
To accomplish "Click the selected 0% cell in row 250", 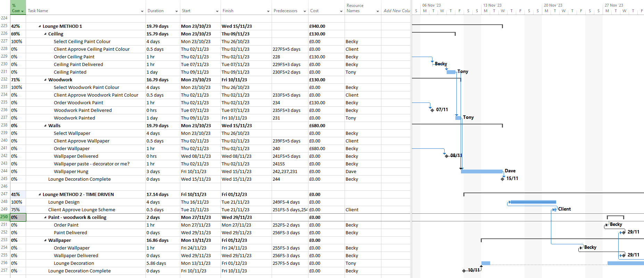I will point(18,218).
